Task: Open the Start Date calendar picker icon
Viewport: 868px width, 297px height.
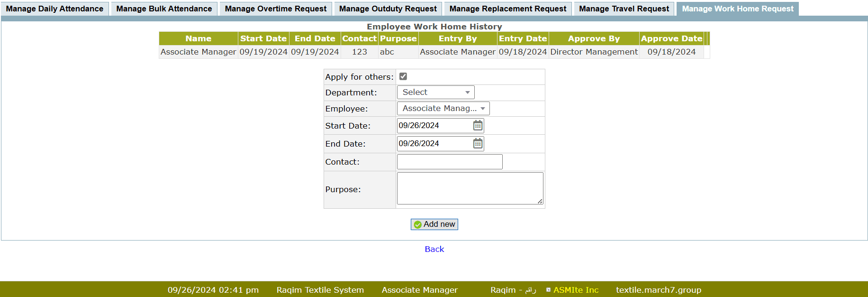Action: point(478,125)
